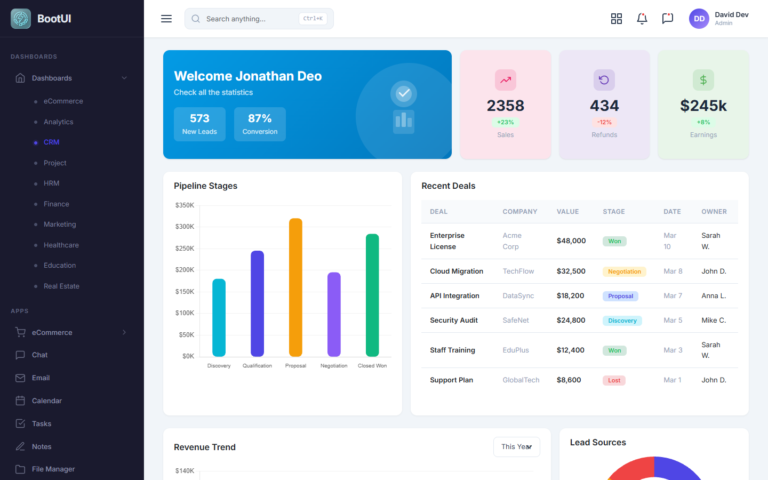Click the Lead Sources donut chart
Image resolution: width=768 pixels, height=480 pixels.
[654, 468]
